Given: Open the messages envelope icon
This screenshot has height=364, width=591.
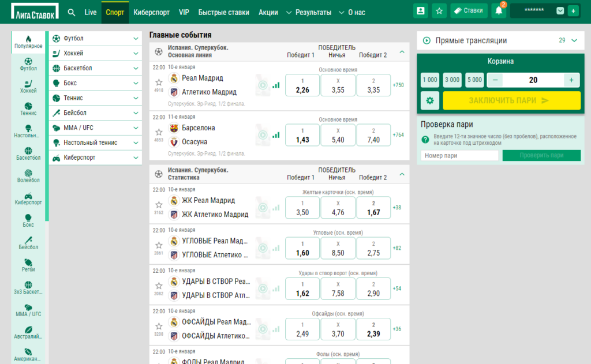Looking at the screenshot, I should point(560,11).
